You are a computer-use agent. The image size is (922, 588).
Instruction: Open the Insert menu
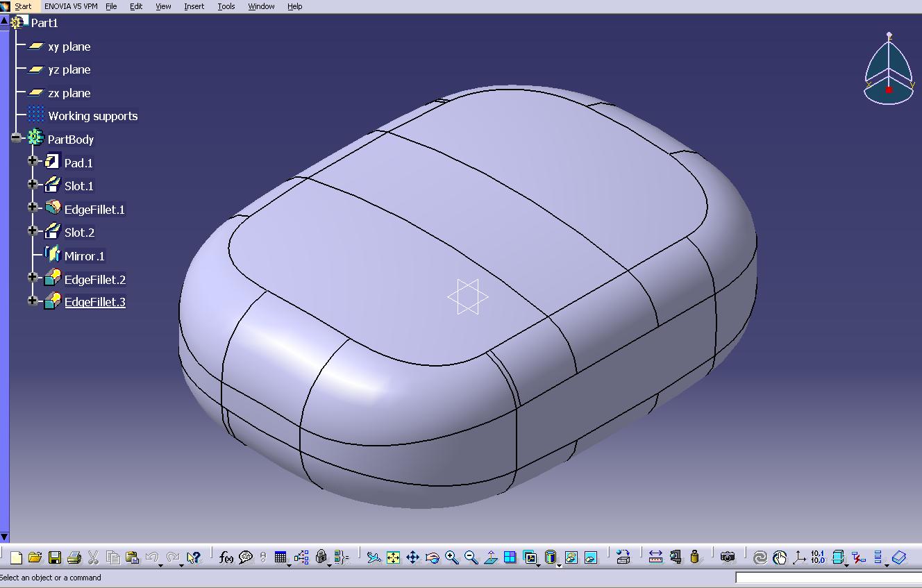194,6
